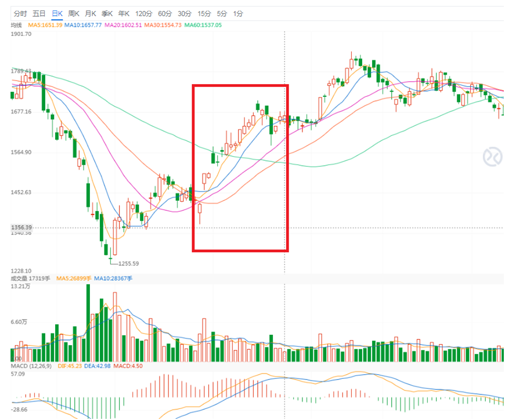Click the 13.21万 volume axis label
Viewport: 505px width, 420px height.
[20, 287]
